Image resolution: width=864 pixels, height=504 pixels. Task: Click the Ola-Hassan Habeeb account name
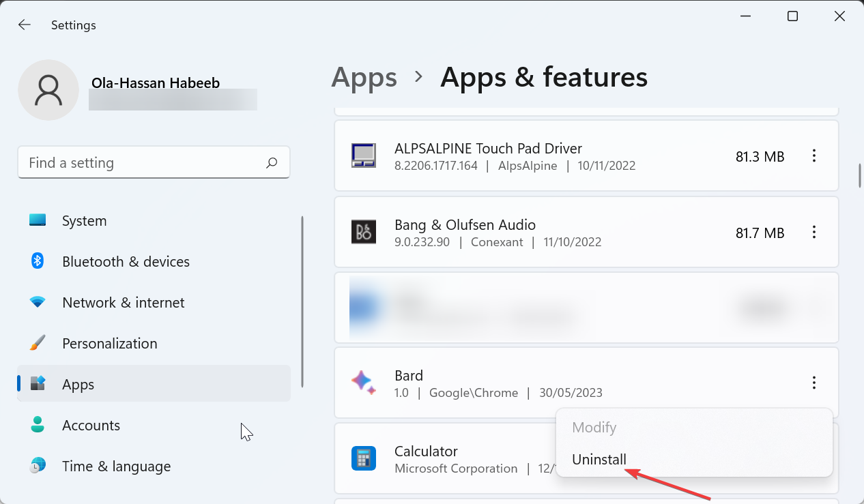pyautogui.click(x=156, y=83)
